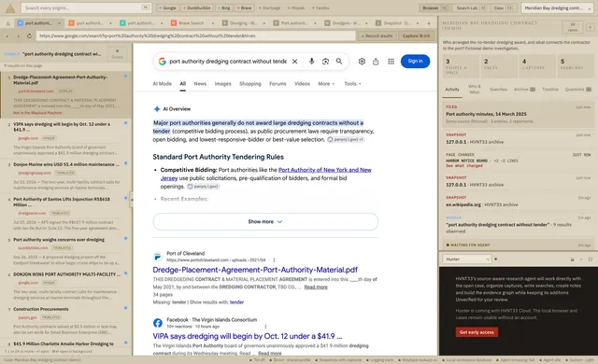Clear the Google search query with X
This screenshot has height=364, width=598.
295,62
